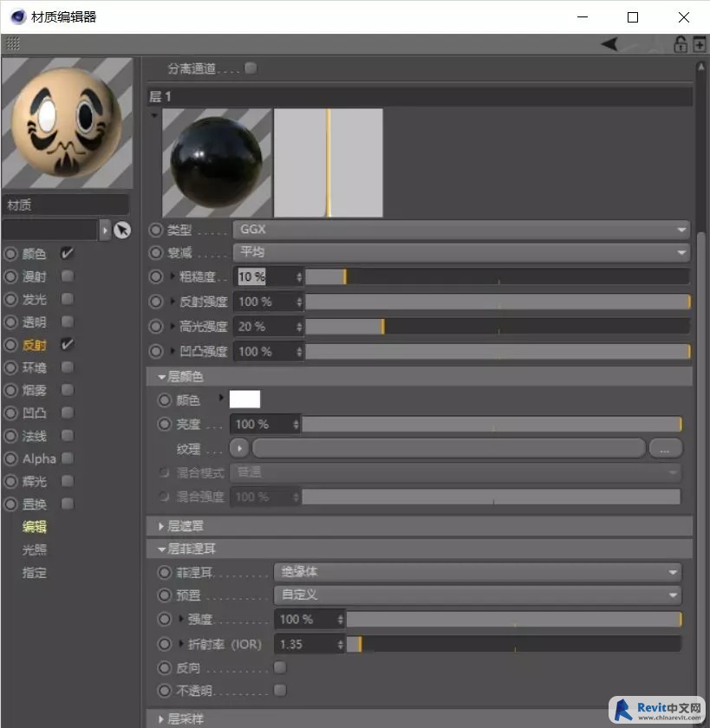The image size is (710, 728).
Task: Click the long empty 纹理 texture bar
Action: [x=449, y=449]
